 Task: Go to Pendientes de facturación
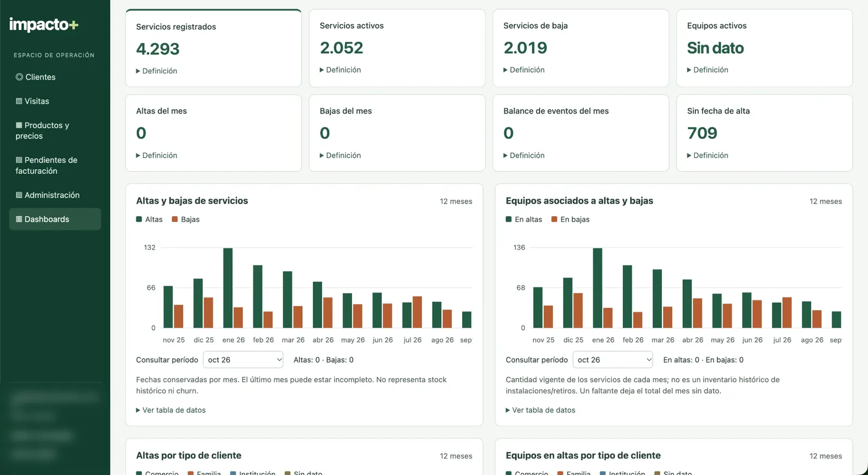click(x=55, y=166)
